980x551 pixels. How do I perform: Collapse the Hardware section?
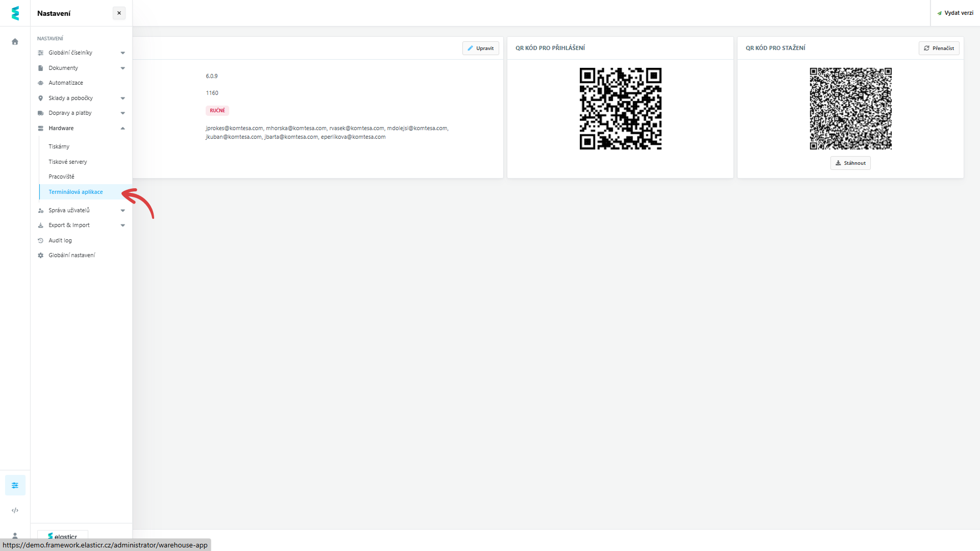pyautogui.click(x=122, y=129)
